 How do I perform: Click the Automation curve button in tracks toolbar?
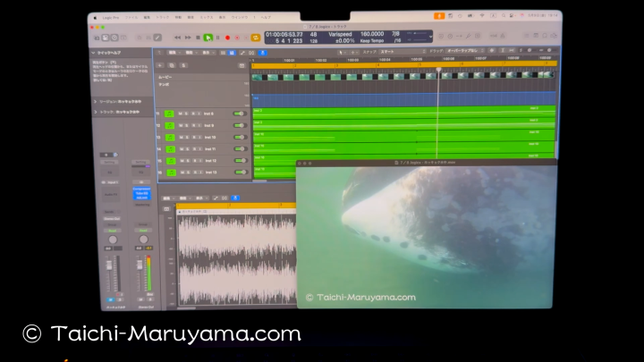pyautogui.click(x=242, y=53)
